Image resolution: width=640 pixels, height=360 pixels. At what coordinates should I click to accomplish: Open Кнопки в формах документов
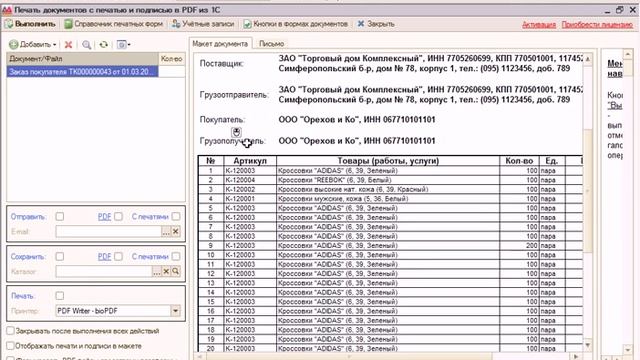point(296,24)
